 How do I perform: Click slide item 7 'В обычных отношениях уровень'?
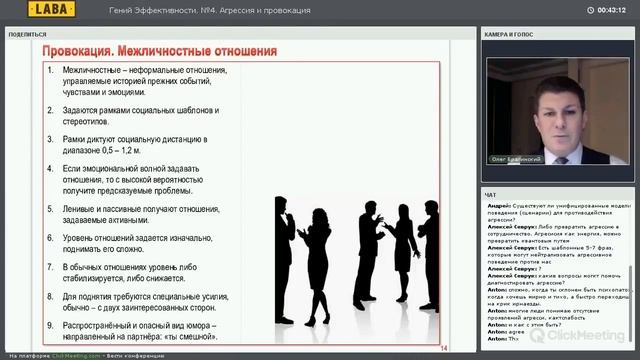pos(130,273)
